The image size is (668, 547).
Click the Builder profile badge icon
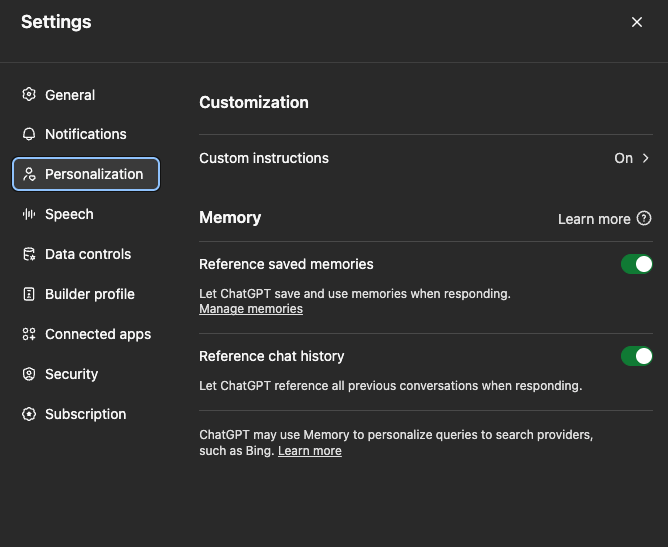tap(29, 294)
